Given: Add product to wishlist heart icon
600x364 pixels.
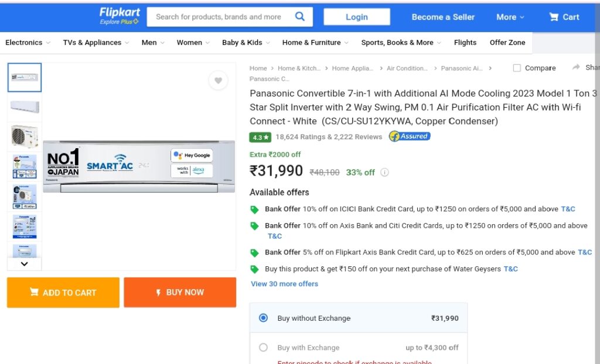Looking at the screenshot, I should [x=218, y=80].
